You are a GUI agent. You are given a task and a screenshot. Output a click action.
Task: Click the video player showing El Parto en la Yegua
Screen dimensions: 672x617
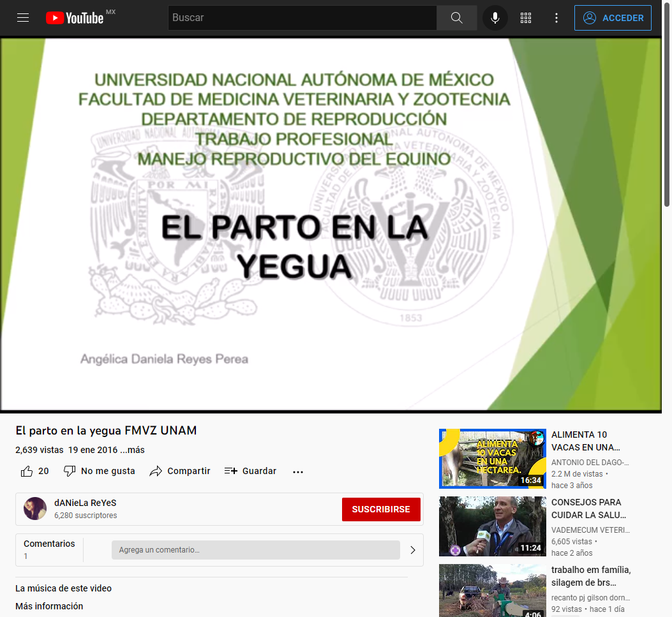(x=331, y=224)
